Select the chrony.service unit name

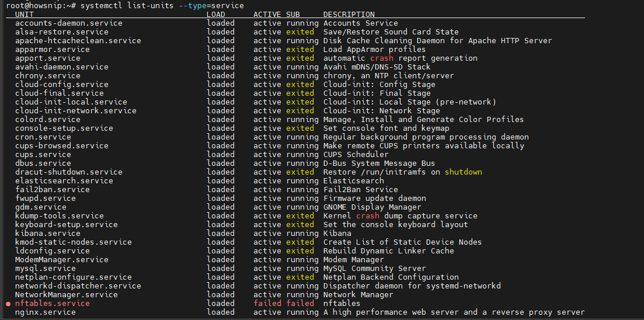click(x=48, y=75)
